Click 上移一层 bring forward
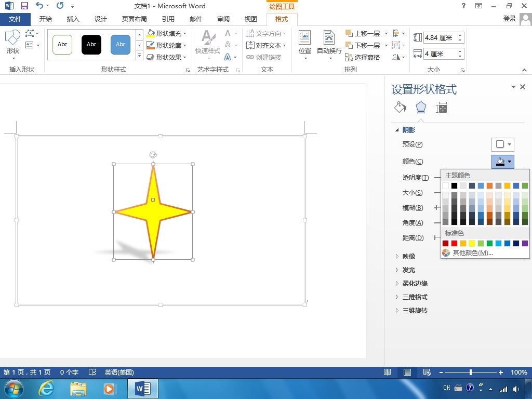The image size is (532, 399). pyautogui.click(x=362, y=33)
